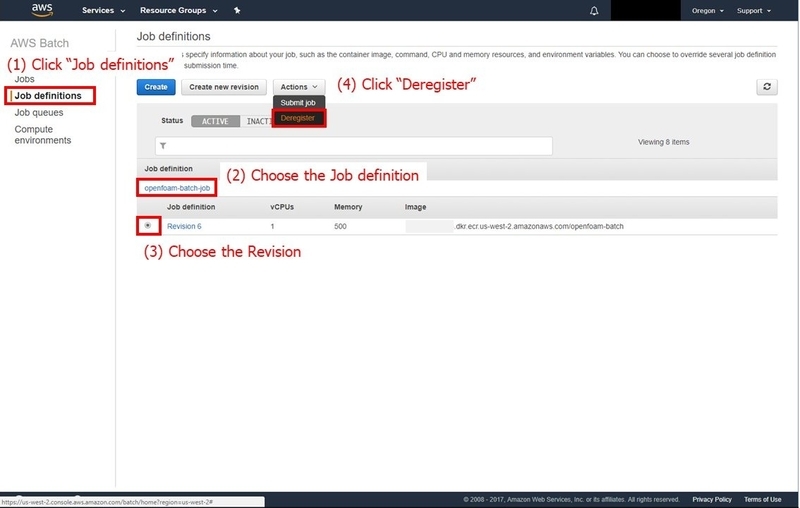Open the Services dropdown menu

104,10
